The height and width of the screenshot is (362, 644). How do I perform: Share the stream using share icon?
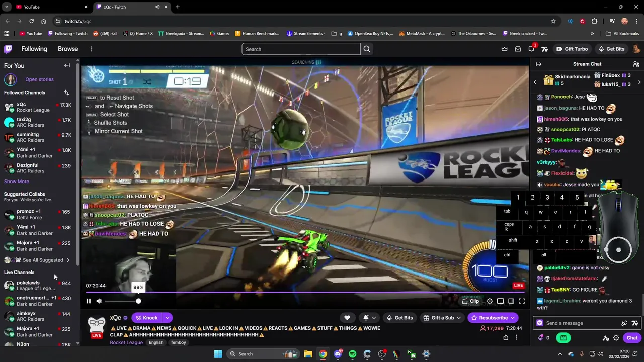pyautogui.click(x=506, y=337)
